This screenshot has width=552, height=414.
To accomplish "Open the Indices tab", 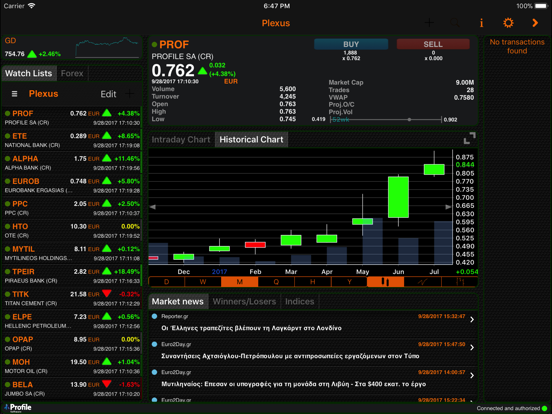I will coord(300,302).
